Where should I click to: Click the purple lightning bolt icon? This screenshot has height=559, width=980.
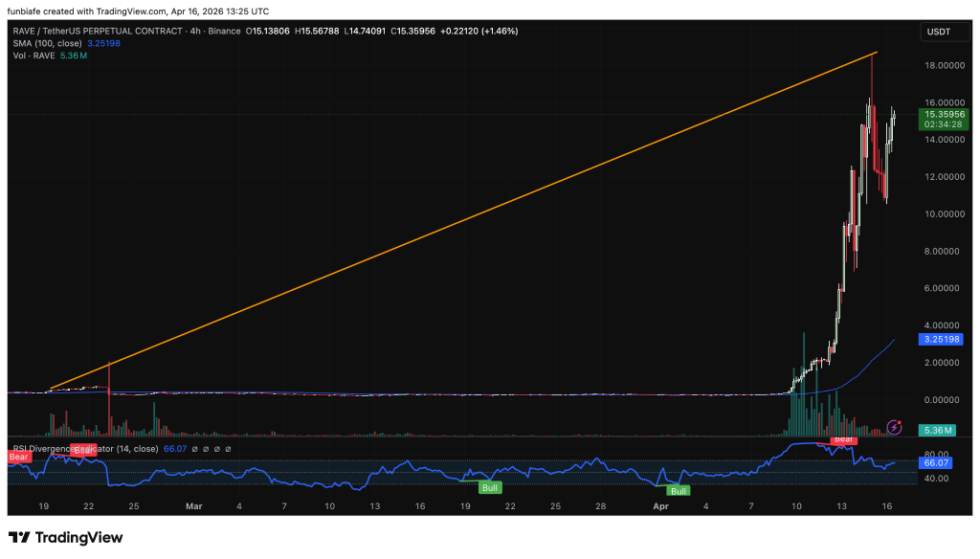(x=894, y=427)
